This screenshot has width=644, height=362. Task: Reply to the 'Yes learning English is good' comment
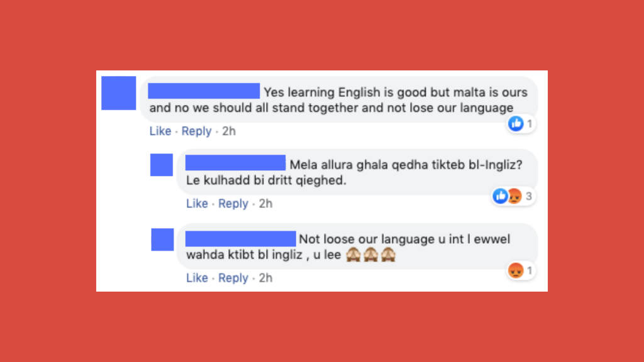(196, 131)
